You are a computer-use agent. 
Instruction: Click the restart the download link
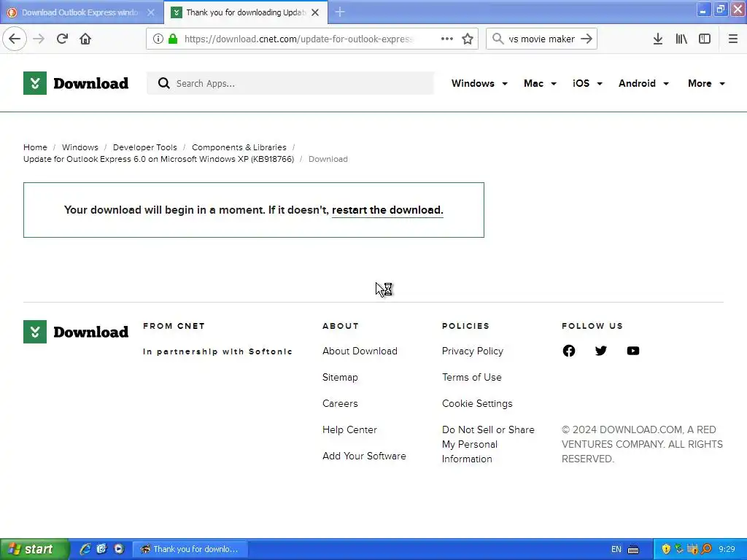pyautogui.click(x=387, y=210)
